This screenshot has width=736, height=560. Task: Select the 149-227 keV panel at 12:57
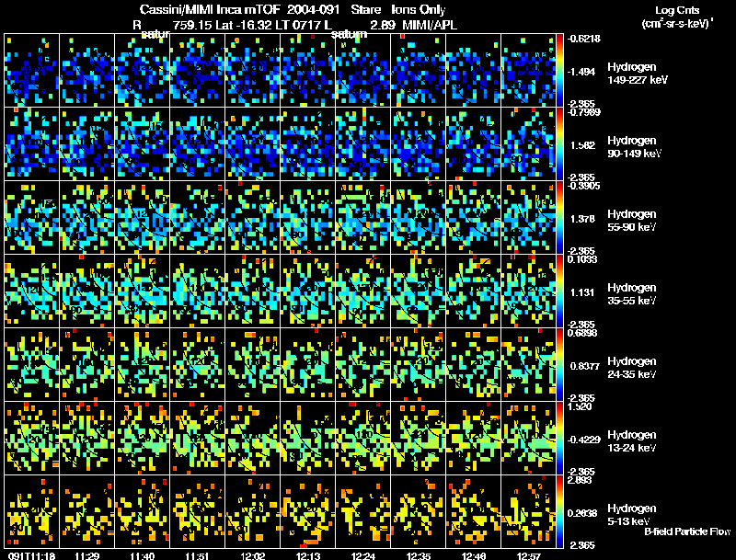(528, 71)
